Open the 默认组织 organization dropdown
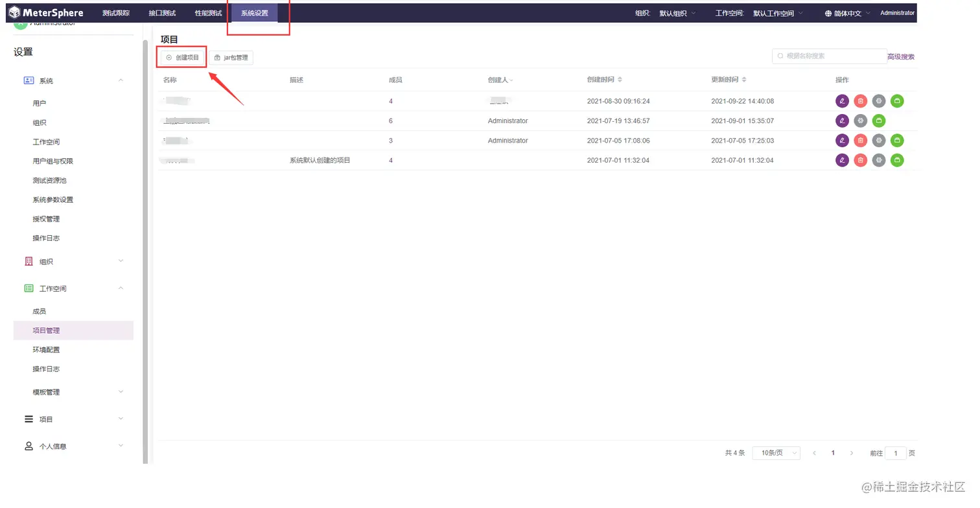 coord(678,13)
